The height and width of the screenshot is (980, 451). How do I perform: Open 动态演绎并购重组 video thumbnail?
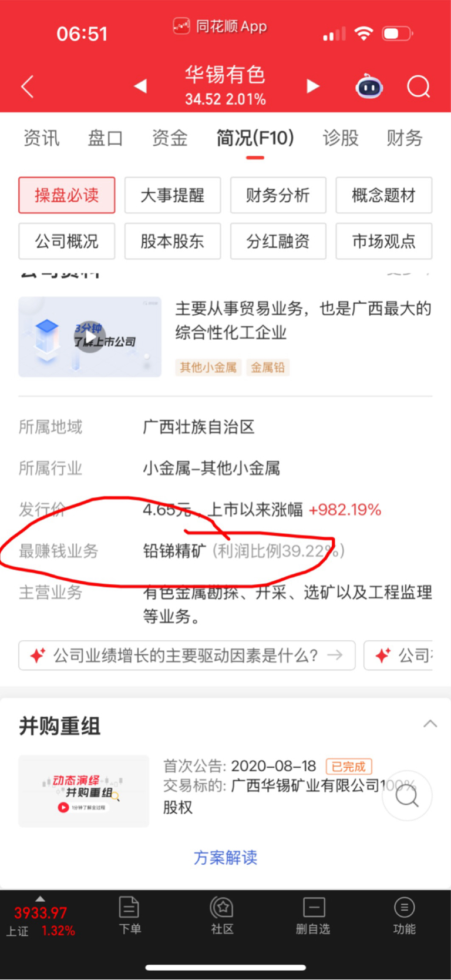(84, 791)
